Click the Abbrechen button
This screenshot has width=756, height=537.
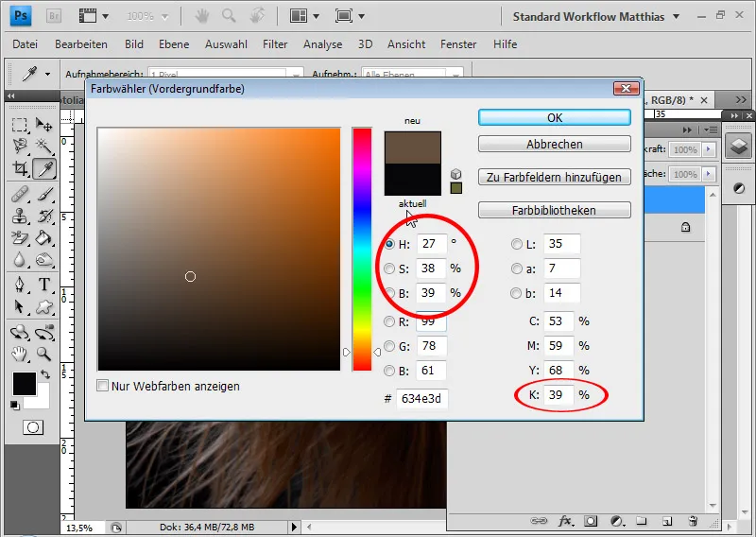tap(555, 145)
